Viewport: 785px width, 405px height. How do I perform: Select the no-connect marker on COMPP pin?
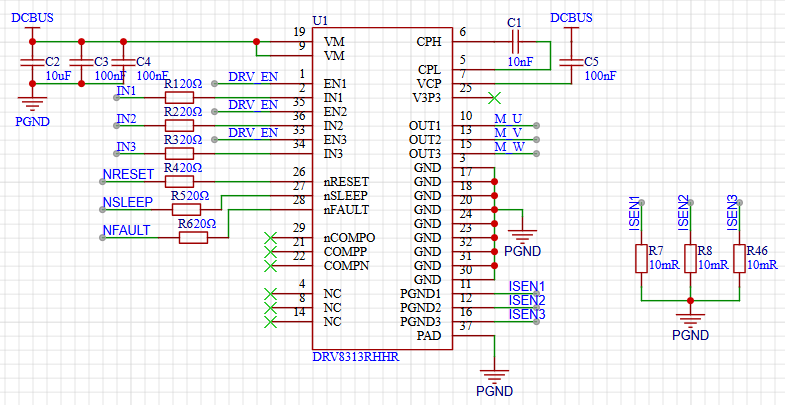pos(270,251)
